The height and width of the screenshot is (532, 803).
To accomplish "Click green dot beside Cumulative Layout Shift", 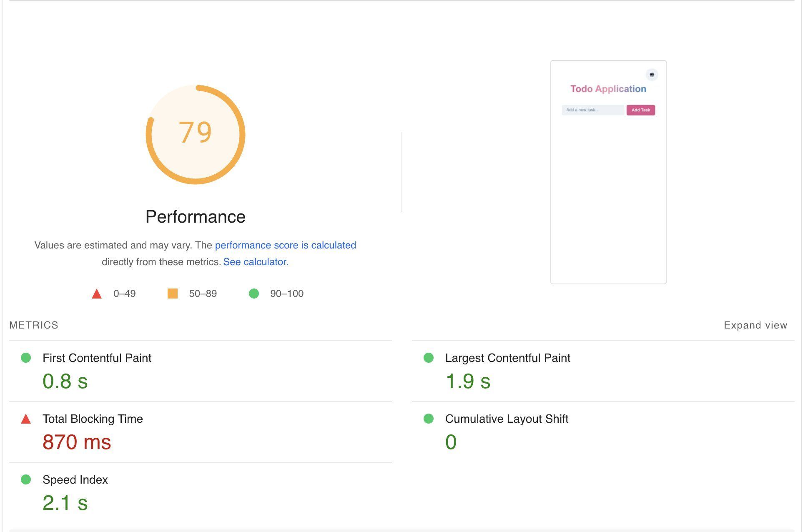I will (428, 419).
